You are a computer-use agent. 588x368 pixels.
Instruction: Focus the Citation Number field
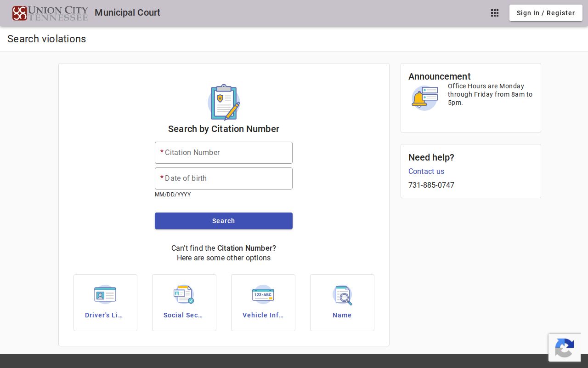click(x=224, y=153)
